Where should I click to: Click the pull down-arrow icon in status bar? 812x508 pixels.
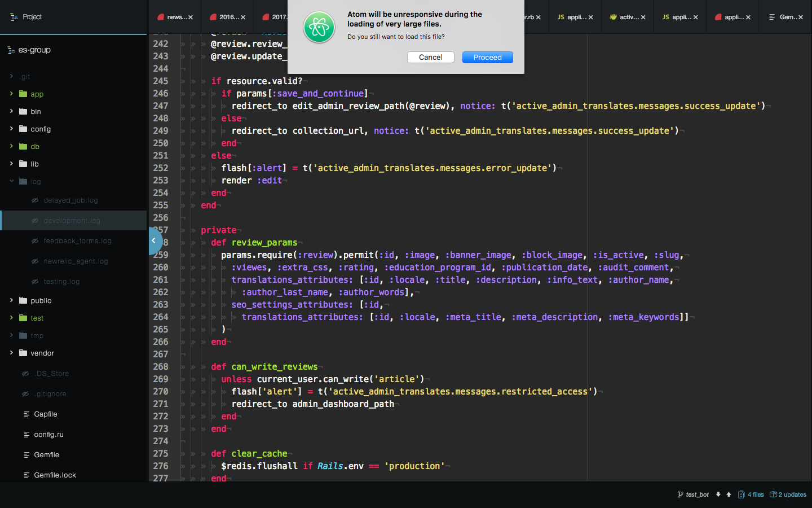point(717,494)
